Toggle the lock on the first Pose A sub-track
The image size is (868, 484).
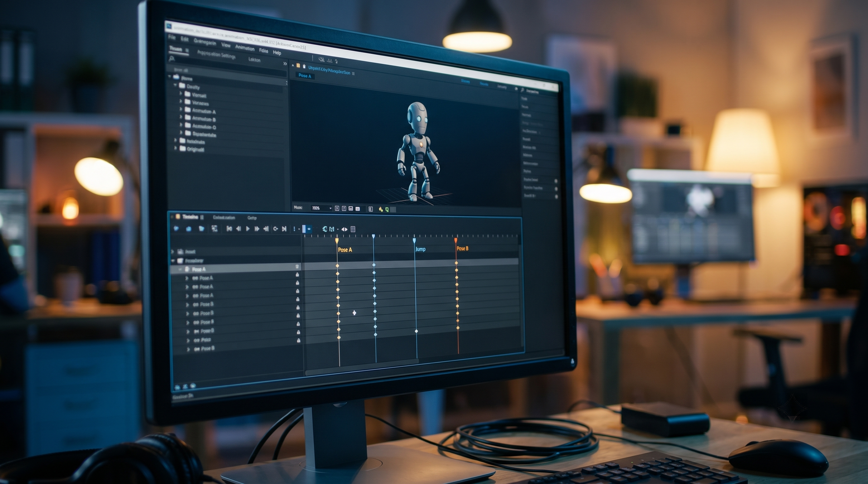tap(297, 275)
